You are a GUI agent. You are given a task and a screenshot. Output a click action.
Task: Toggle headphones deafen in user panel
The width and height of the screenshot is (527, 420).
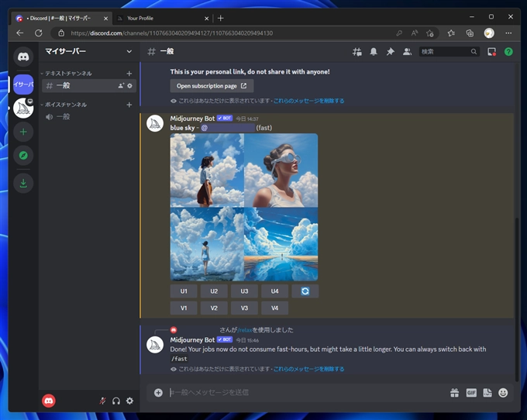click(x=116, y=401)
